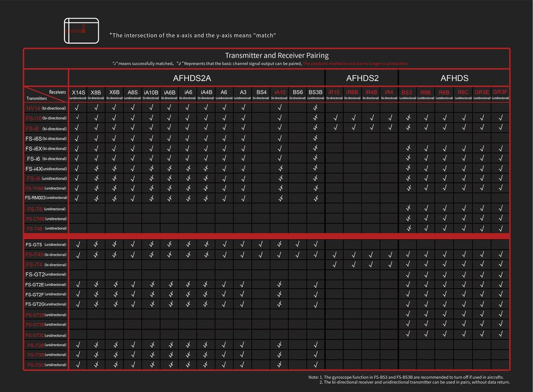
Task: Click the X6B receiver column header
Action: pos(114,94)
